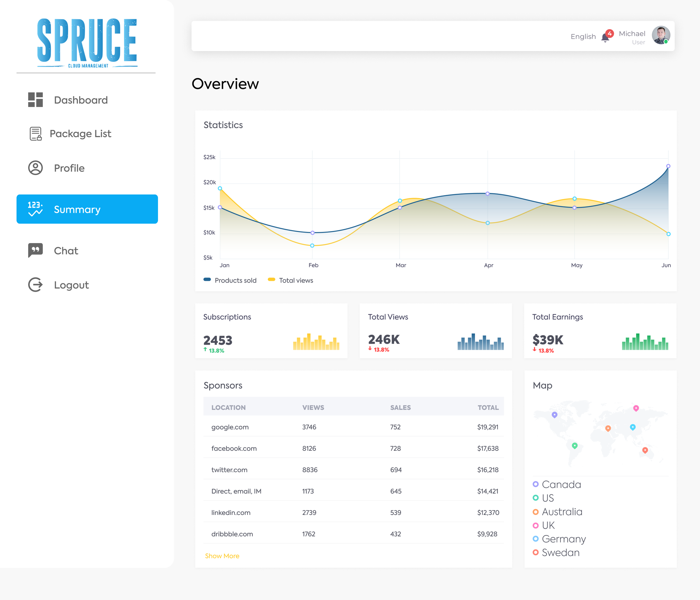Click the pink UK map pin
The image size is (700, 600).
636,408
